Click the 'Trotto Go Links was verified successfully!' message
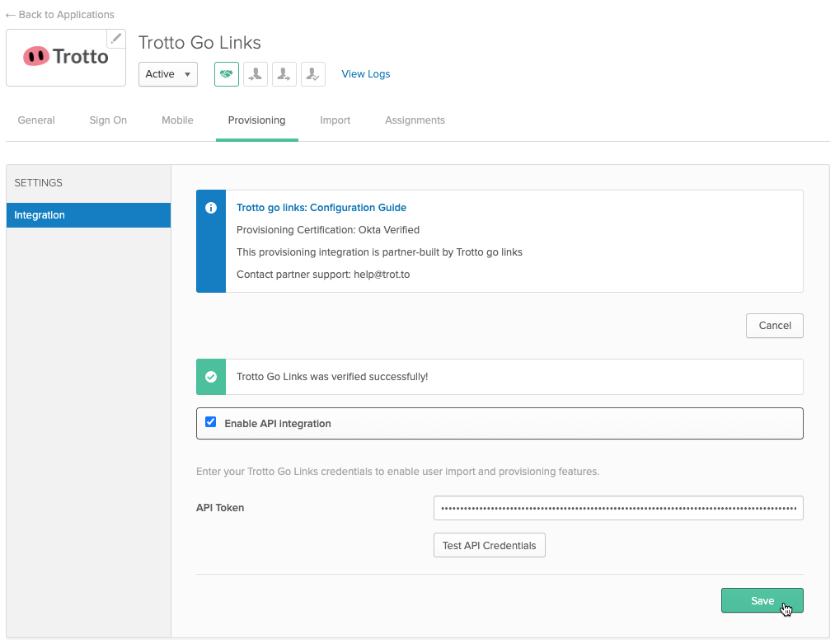This screenshot has height=644, width=835. coord(332,377)
